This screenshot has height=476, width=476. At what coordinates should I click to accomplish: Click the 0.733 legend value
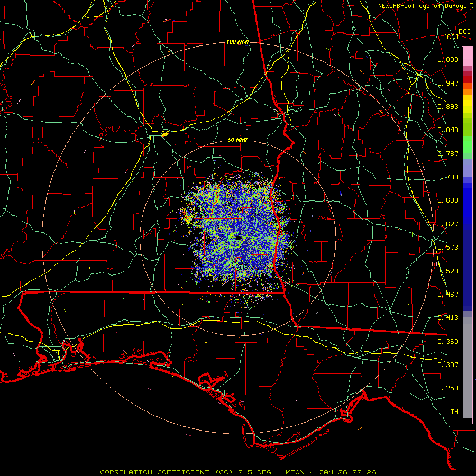(448, 177)
